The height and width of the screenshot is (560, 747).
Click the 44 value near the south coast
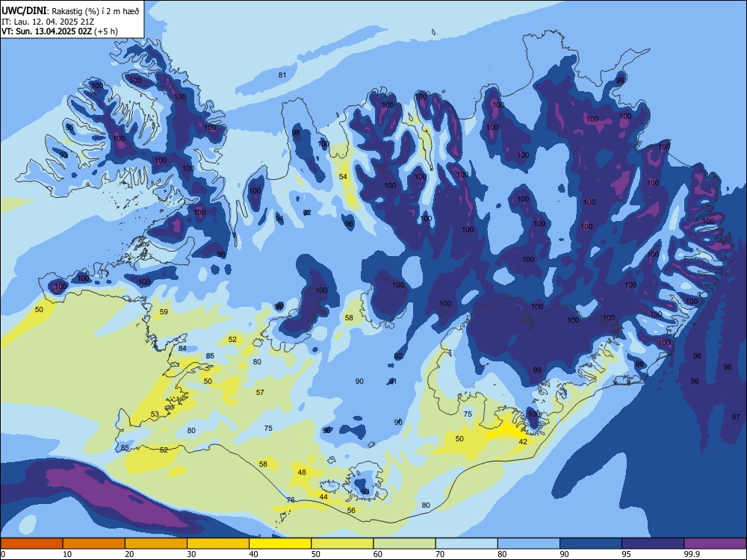point(323,497)
